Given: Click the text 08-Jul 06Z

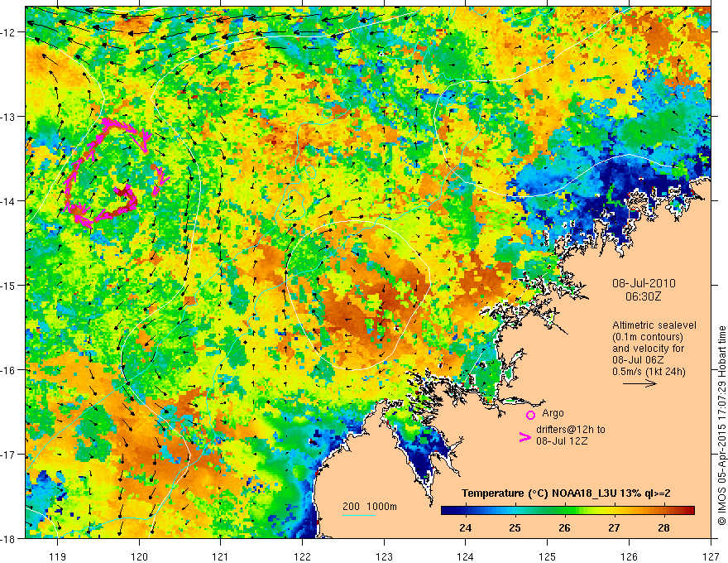Looking at the screenshot, I should point(639,360).
